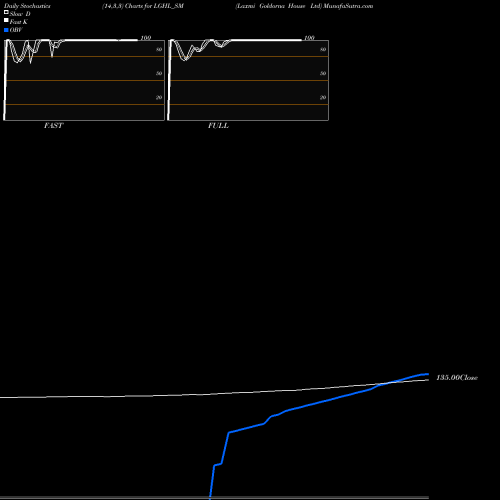Viewport: 500px width, 500px height.
Task: Click the 'FULL' label under right chart
Action: 218,126
